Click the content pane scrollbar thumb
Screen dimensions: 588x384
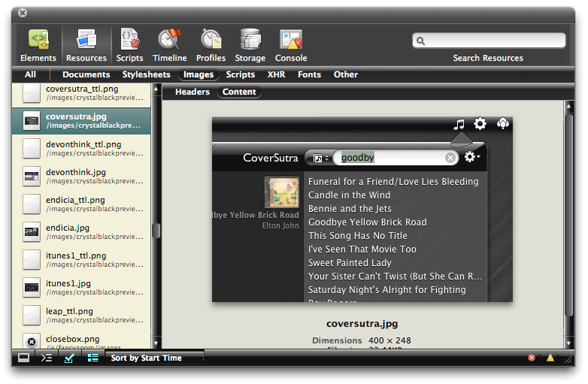click(569, 216)
